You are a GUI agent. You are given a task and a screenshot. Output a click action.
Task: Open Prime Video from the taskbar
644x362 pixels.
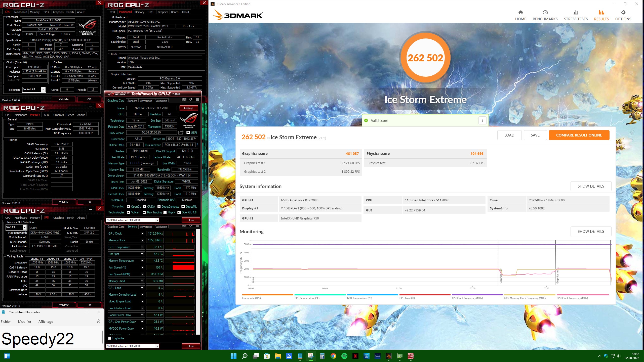click(367, 356)
